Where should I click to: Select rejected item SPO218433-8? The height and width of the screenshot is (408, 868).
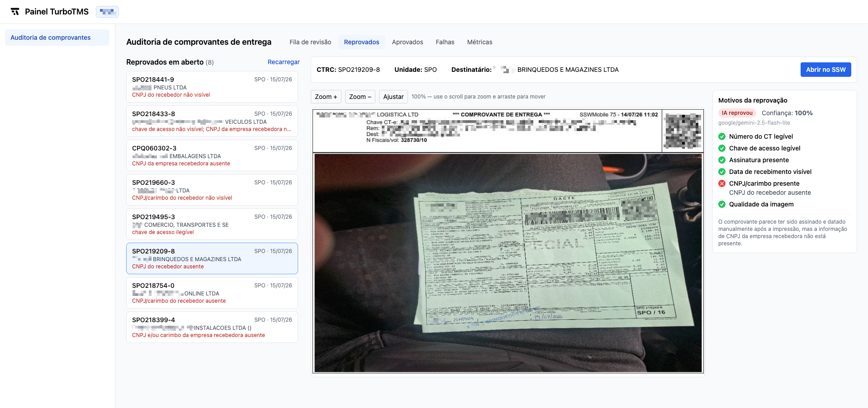(x=212, y=121)
